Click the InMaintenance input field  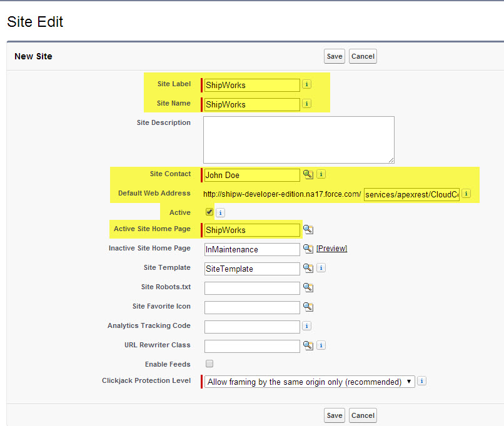click(252, 249)
